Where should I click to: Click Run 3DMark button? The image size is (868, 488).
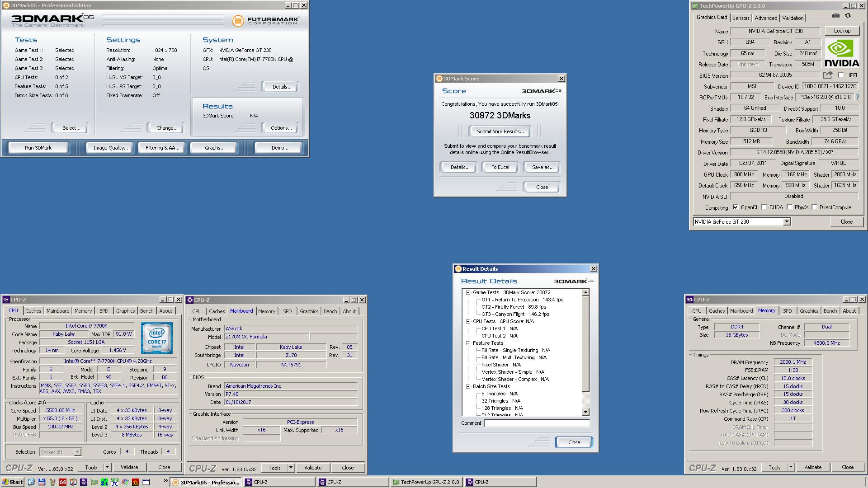click(38, 148)
